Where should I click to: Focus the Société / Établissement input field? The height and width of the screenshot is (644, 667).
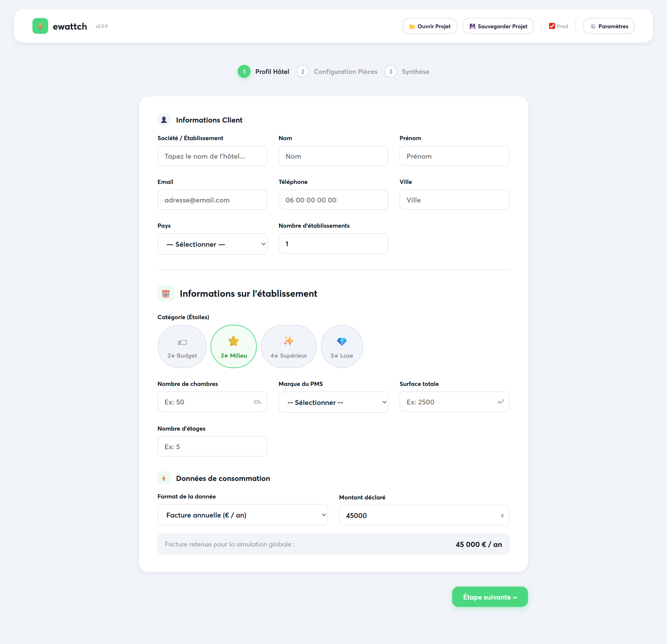pyautogui.click(x=212, y=156)
